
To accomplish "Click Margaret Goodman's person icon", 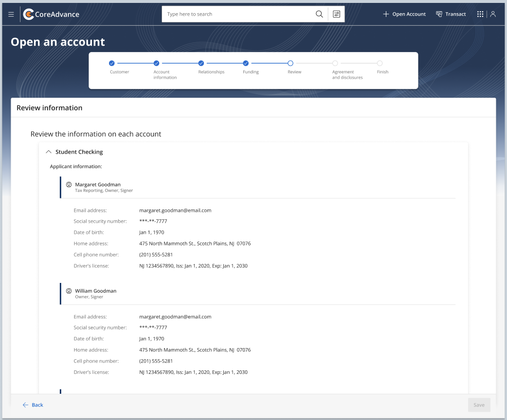I will click(69, 184).
